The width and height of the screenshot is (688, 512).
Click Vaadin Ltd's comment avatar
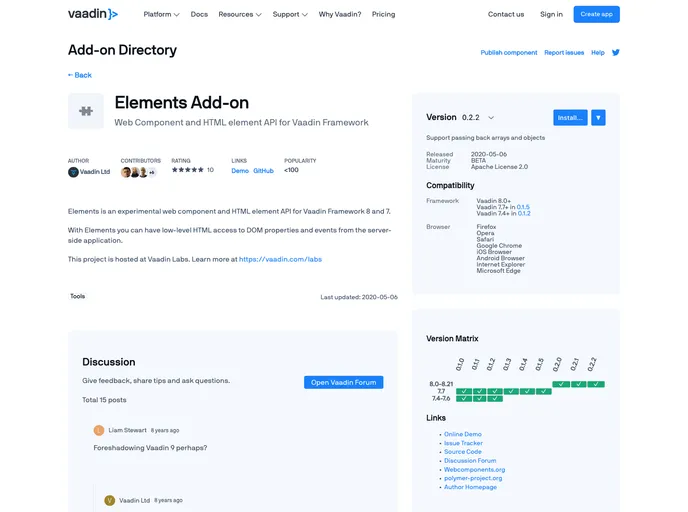pos(110,500)
